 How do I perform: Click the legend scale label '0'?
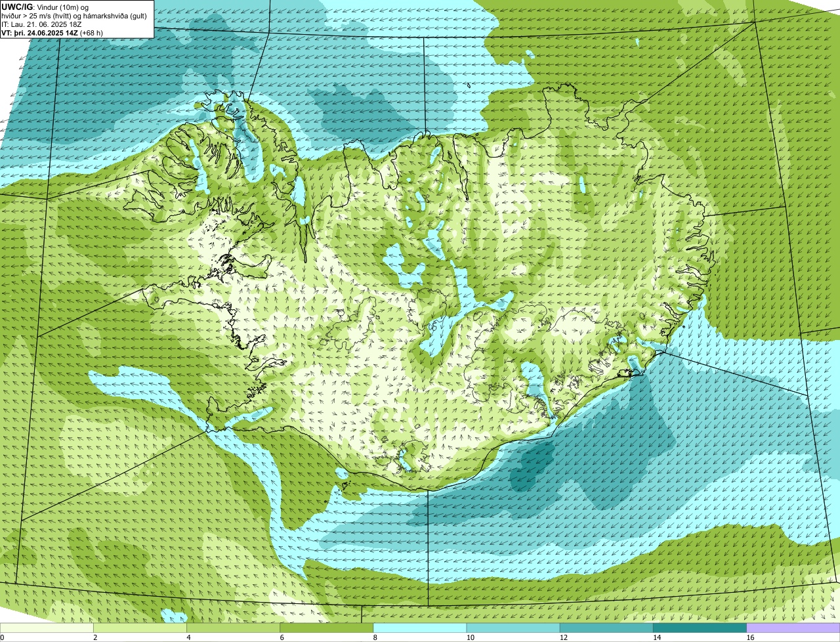2,637
